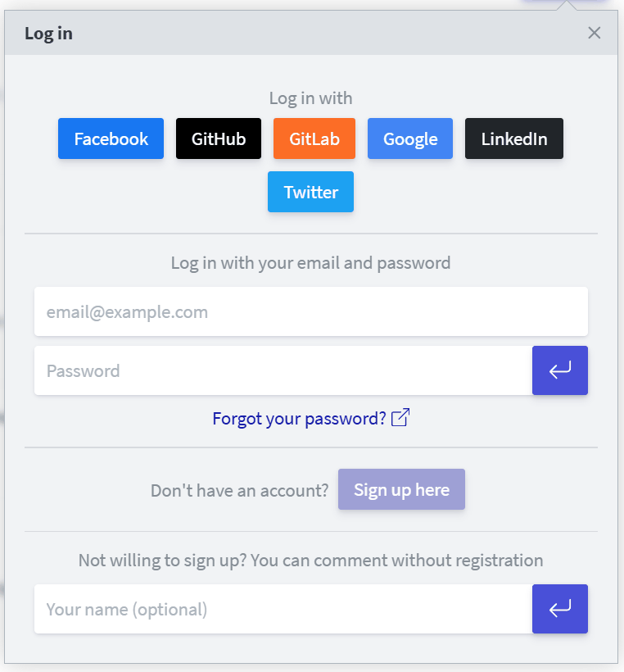Submit guest name with the enter arrow icon

pos(560,609)
